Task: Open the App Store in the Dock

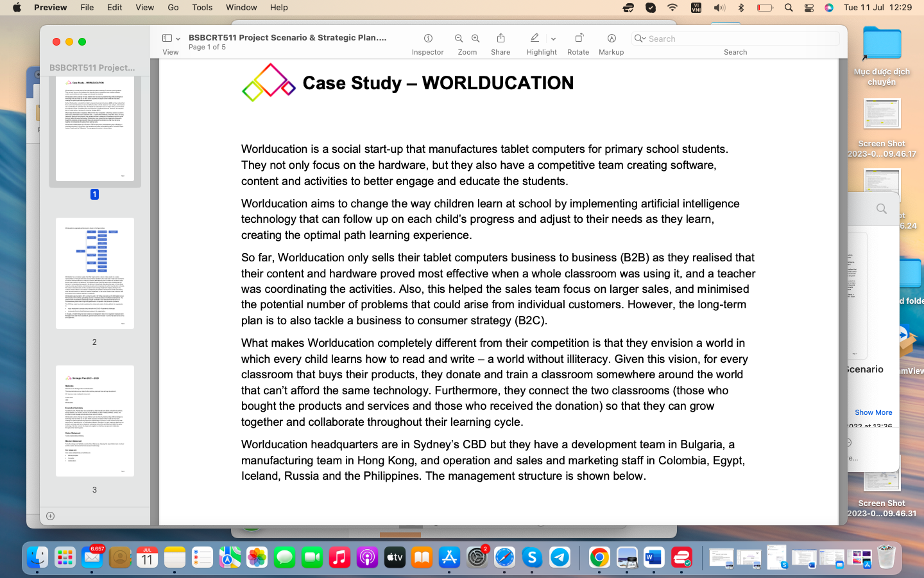Action: 449,557
